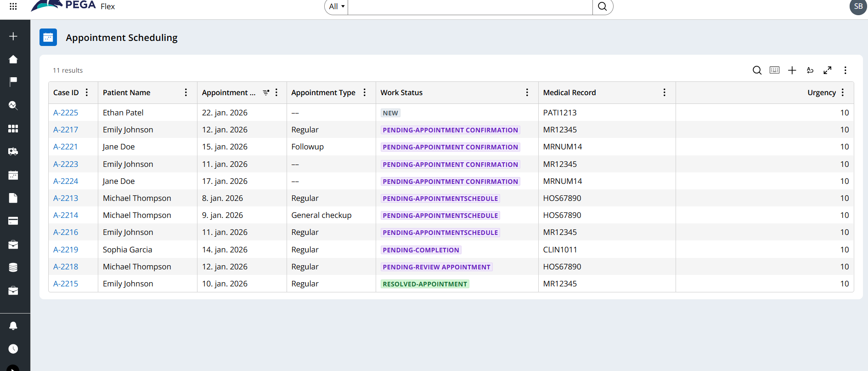Open case A-2215
This screenshot has width=868, height=371.
point(66,284)
